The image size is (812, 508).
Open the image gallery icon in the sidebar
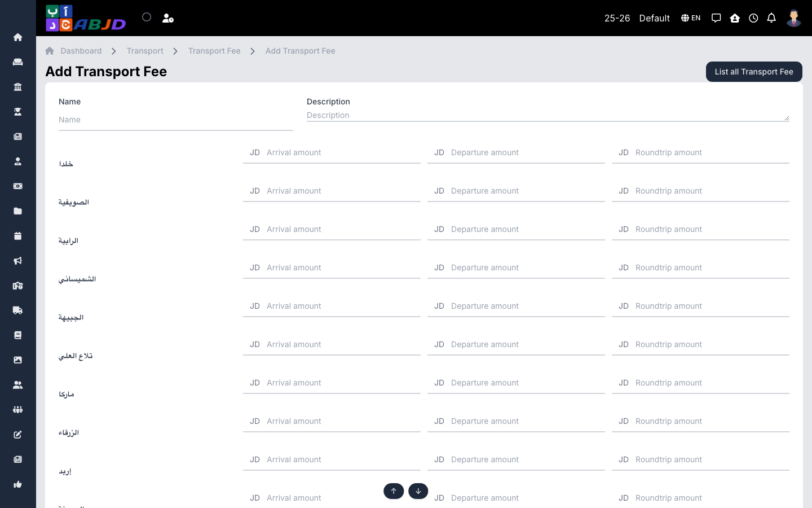point(18,360)
